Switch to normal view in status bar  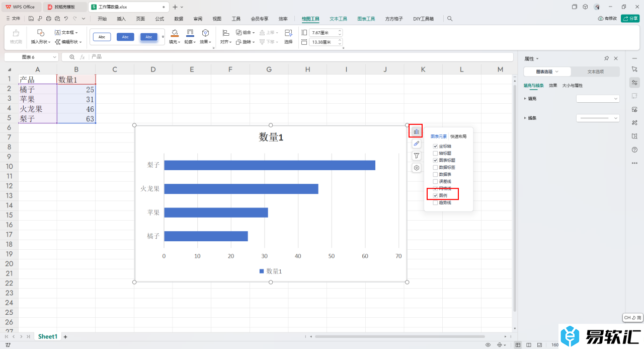[x=518, y=345]
